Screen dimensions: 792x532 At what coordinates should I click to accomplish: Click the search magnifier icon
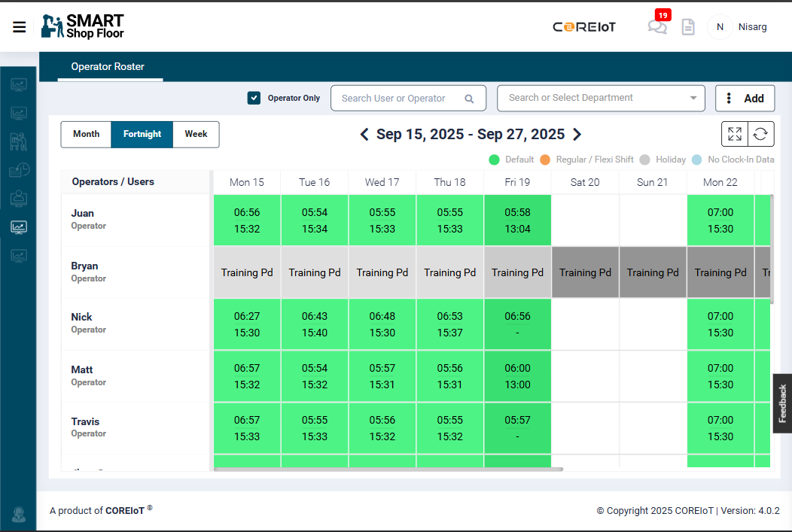(469, 99)
